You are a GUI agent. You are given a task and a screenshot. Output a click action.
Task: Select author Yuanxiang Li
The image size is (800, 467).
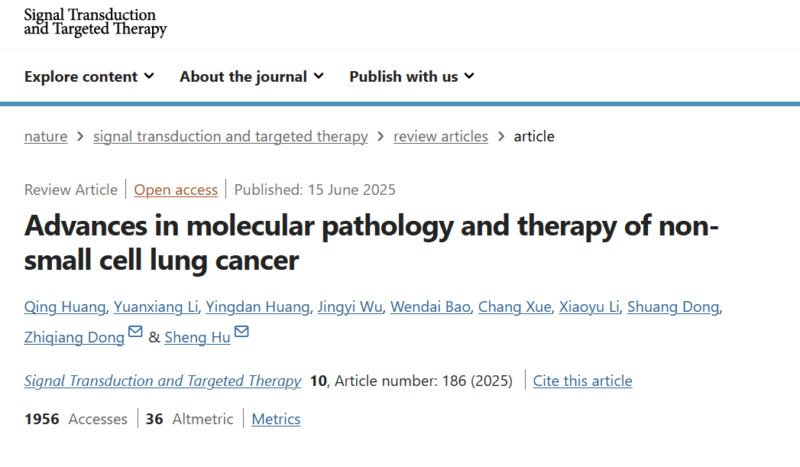[x=156, y=307]
